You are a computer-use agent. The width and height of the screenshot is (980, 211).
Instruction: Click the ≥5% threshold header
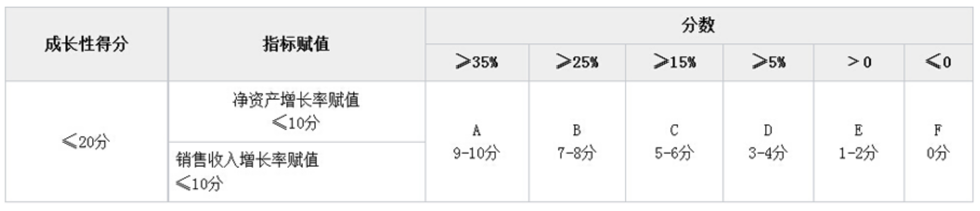[x=768, y=62]
